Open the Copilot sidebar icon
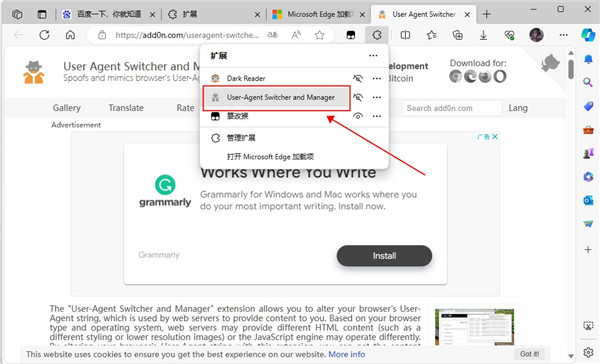Screen dimensions: 600x364 pyautogui.click(x=588, y=35)
